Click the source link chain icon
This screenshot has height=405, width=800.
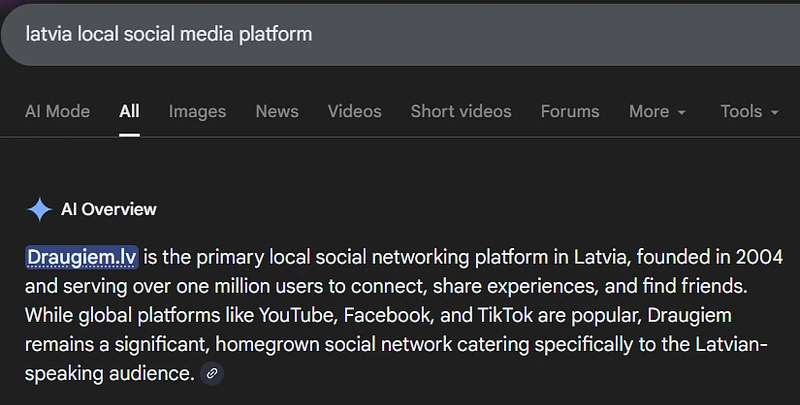pyautogui.click(x=212, y=373)
